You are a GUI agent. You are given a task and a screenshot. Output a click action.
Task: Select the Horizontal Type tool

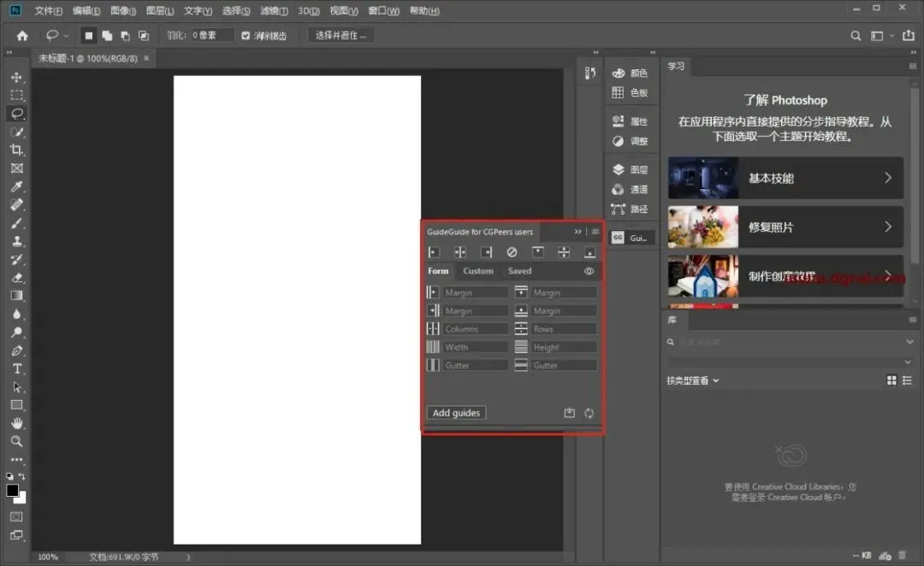(x=16, y=368)
